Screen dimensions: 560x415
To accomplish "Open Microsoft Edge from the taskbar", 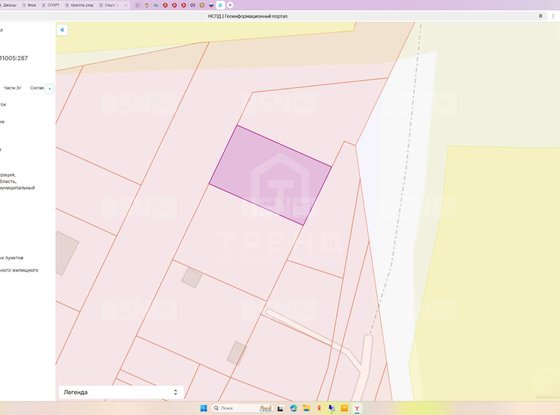I will pos(294,408).
